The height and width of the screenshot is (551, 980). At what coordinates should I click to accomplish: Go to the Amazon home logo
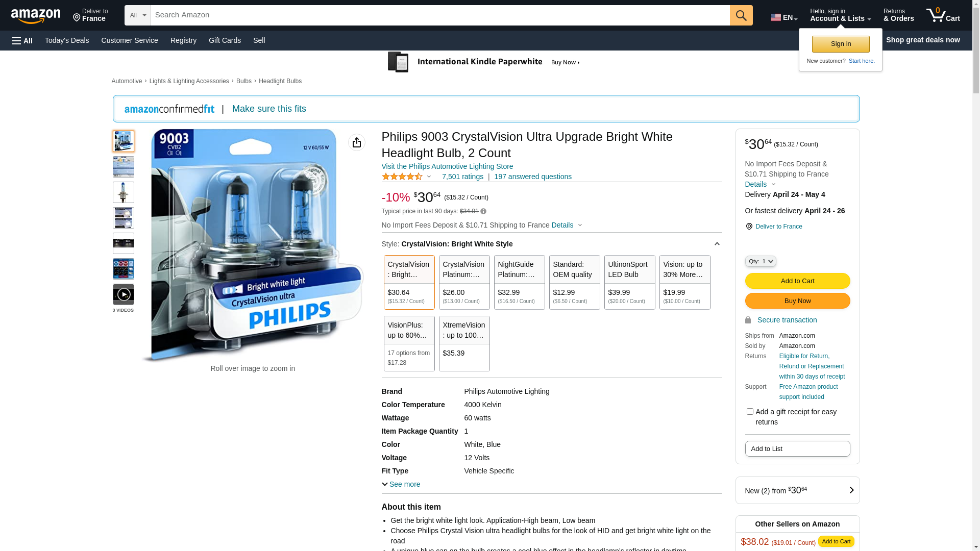pyautogui.click(x=36, y=16)
